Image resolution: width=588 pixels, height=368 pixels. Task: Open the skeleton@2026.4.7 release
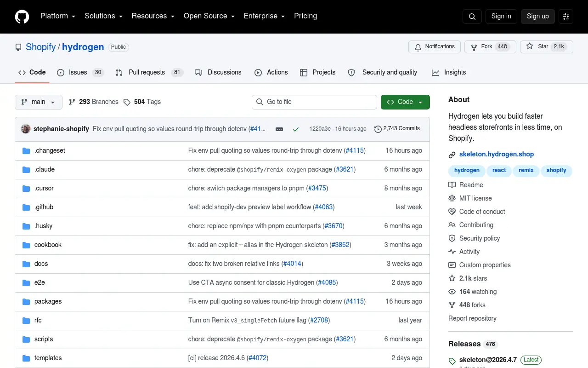click(x=488, y=360)
